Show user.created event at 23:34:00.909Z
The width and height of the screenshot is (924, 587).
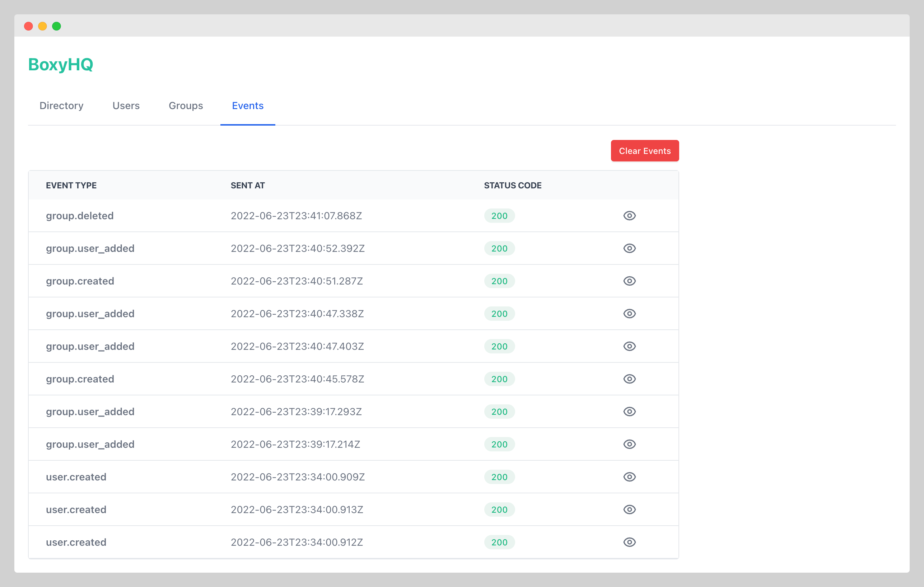(629, 476)
